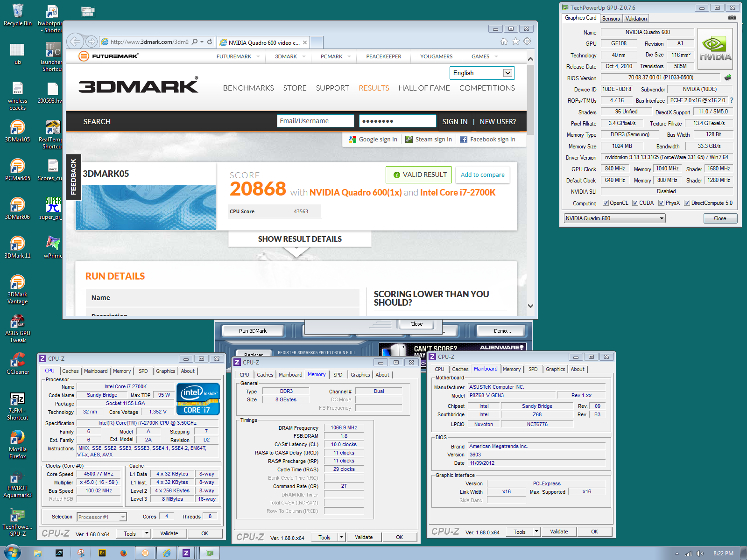
Task: Open Internet Explorer favorites star
Action: click(x=515, y=41)
